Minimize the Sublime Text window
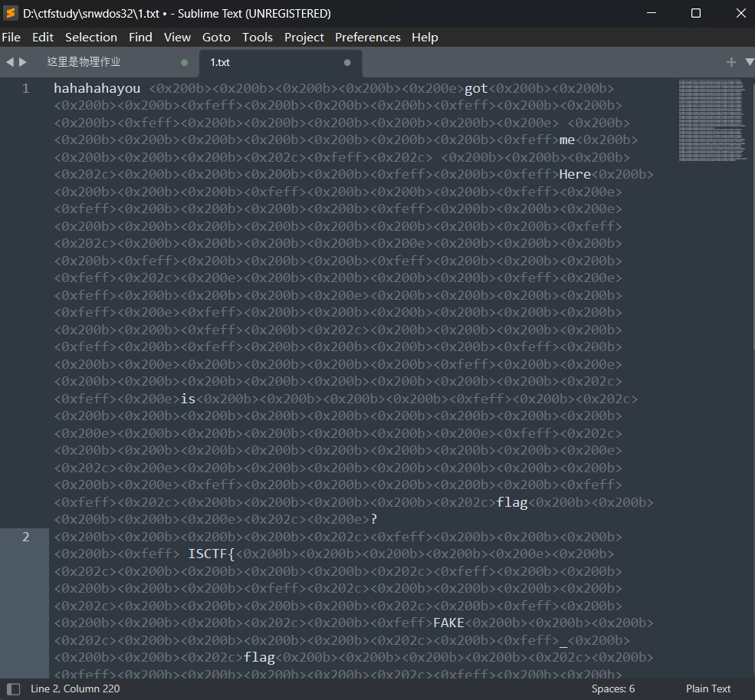The width and height of the screenshot is (755, 700). 652,13
